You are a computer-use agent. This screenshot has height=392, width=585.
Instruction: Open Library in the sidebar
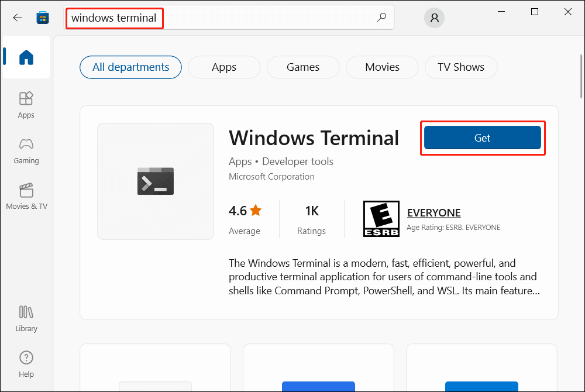pos(26,318)
